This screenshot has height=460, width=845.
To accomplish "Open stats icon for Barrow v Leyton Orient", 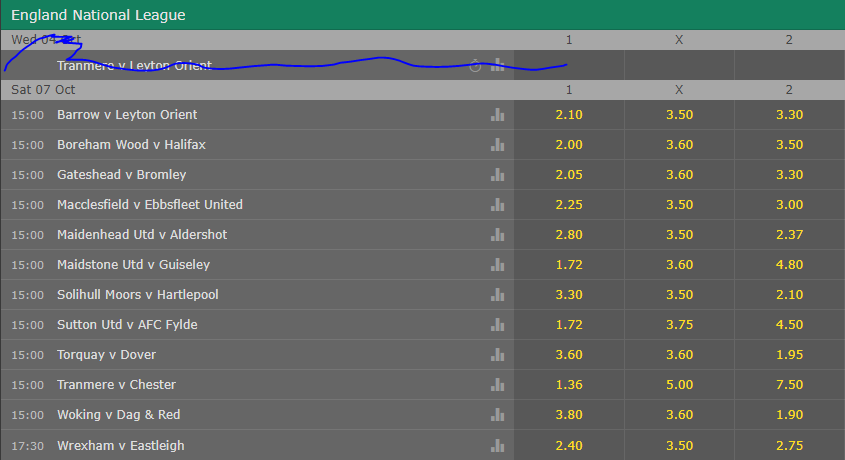I will click(x=497, y=115).
